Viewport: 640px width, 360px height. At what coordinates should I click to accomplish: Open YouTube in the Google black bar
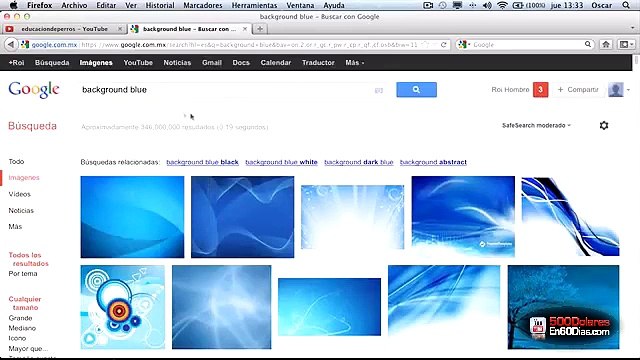click(x=138, y=62)
